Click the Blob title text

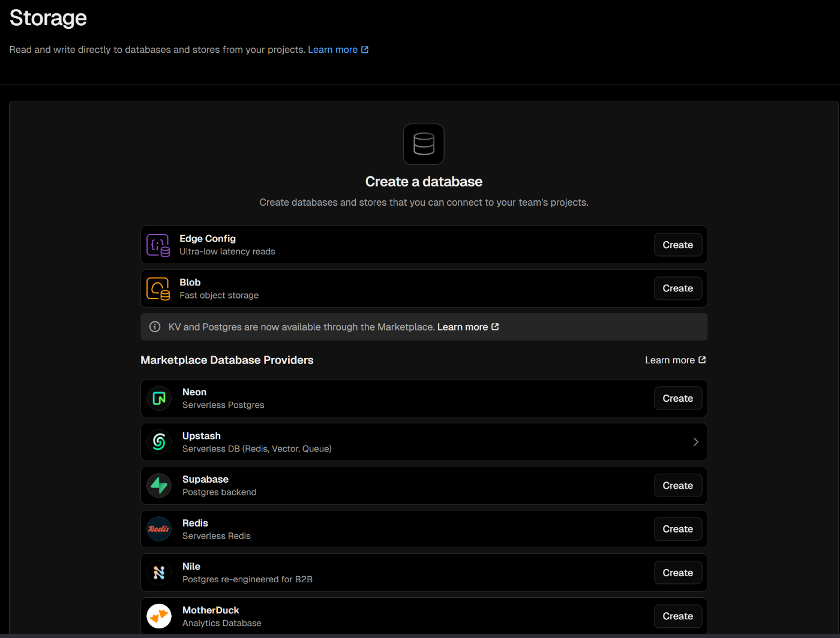(190, 282)
